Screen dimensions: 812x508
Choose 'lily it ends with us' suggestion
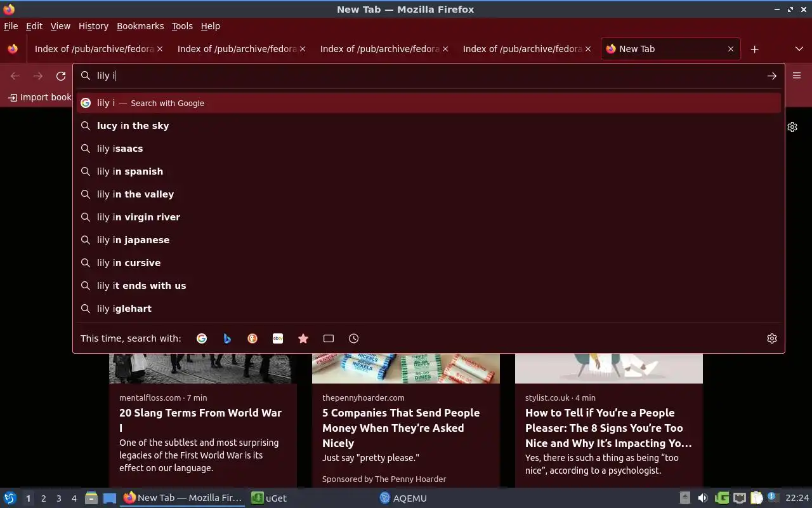pyautogui.click(x=429, y=286)
